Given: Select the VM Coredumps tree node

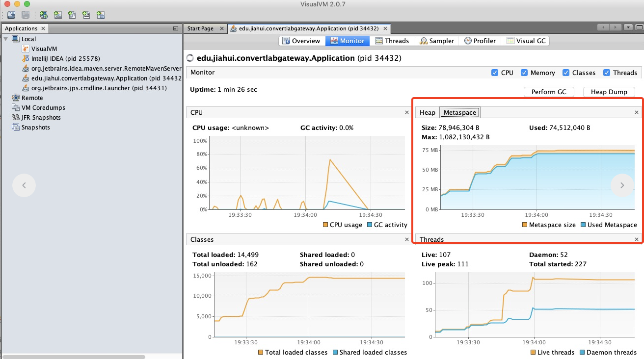Looking at the screenshot, I should click(x=43, y=107).
